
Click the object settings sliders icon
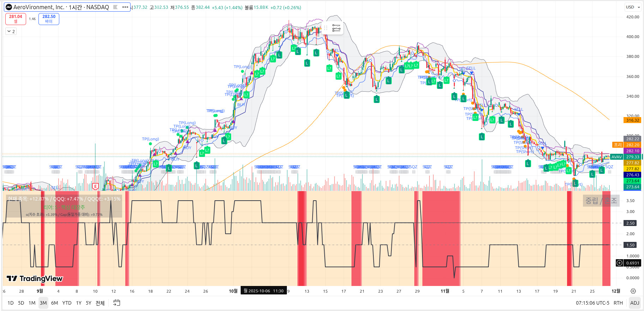[x=336, y=28]
